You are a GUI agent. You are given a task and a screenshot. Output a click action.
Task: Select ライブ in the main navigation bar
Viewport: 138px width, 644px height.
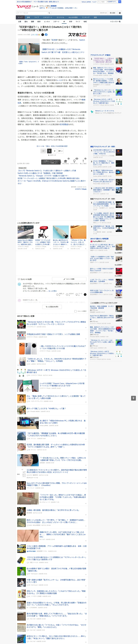[x=37, y=17]
